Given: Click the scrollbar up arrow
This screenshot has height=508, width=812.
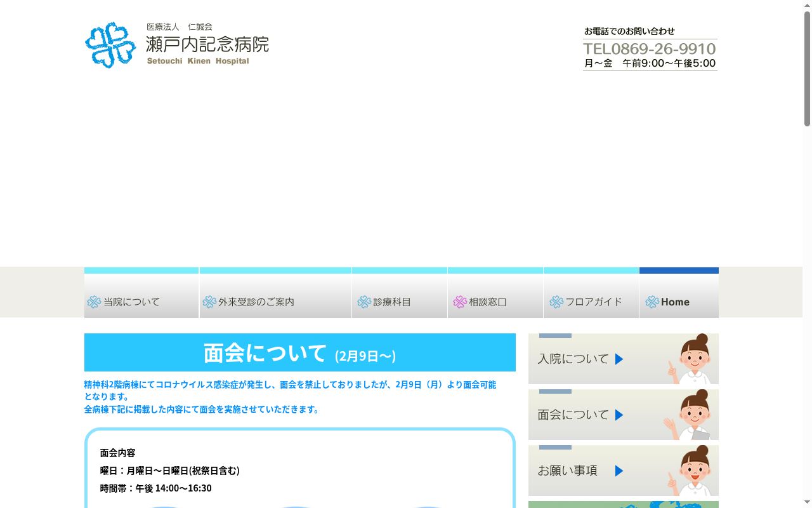Looking at the screenshot, I should click(807, 5).
